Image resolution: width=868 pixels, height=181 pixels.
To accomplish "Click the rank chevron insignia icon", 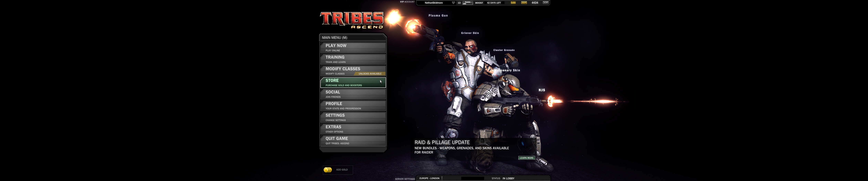I will [x=453, y=3].
